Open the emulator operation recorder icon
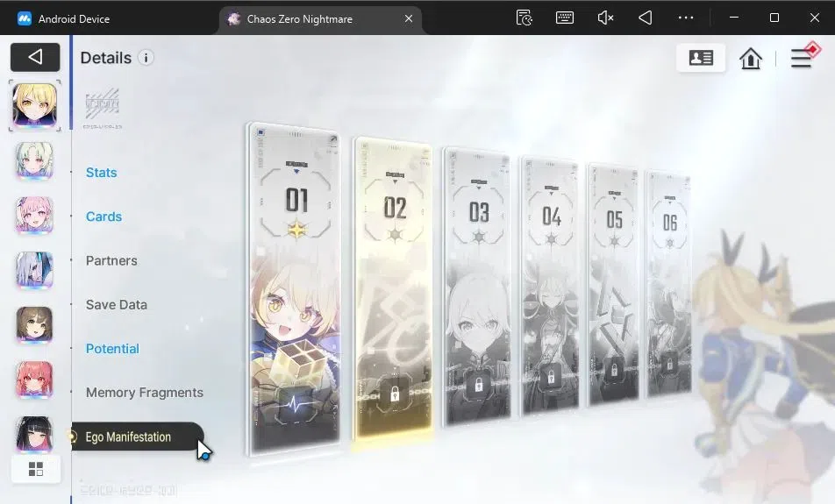 pyautogui.click(x=525, y=18)
